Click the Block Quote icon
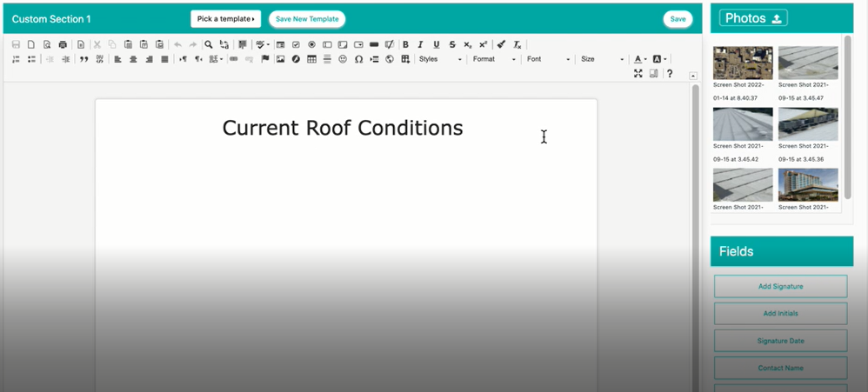Screen dimensions: 868x392 tap(83, 59)
